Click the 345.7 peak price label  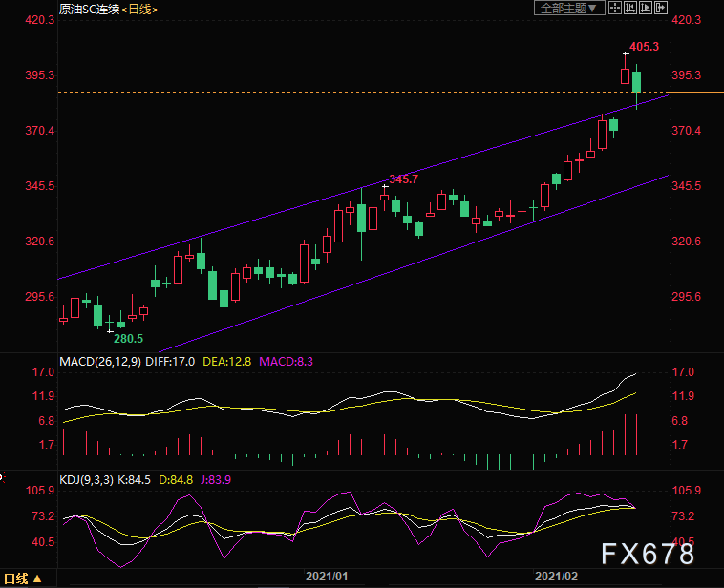tap(404, 179)
